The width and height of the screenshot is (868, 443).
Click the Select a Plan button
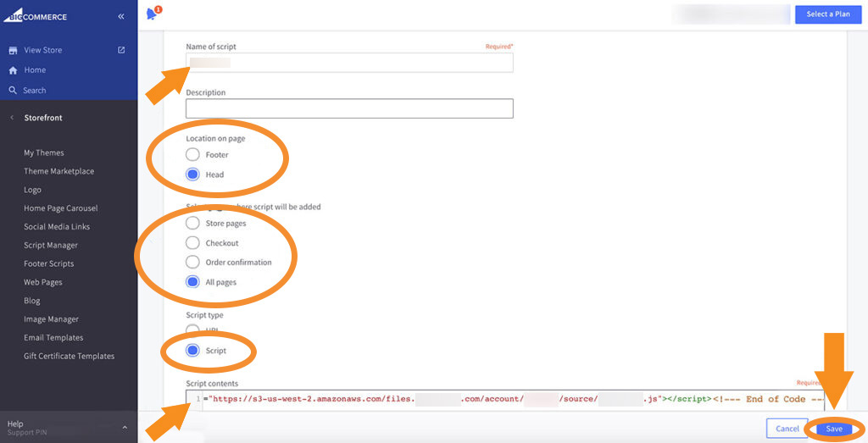tap(828, 14)
